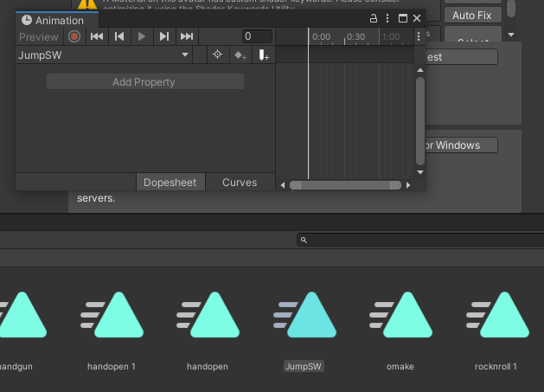
Task: Click the Auto Fix button
Action: click(472, 16)
